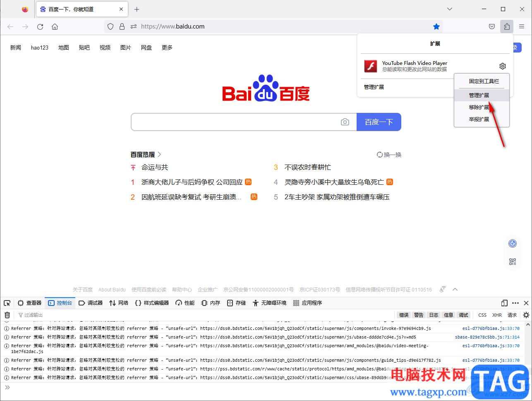Open the browser home page

(x=55, y=26)
